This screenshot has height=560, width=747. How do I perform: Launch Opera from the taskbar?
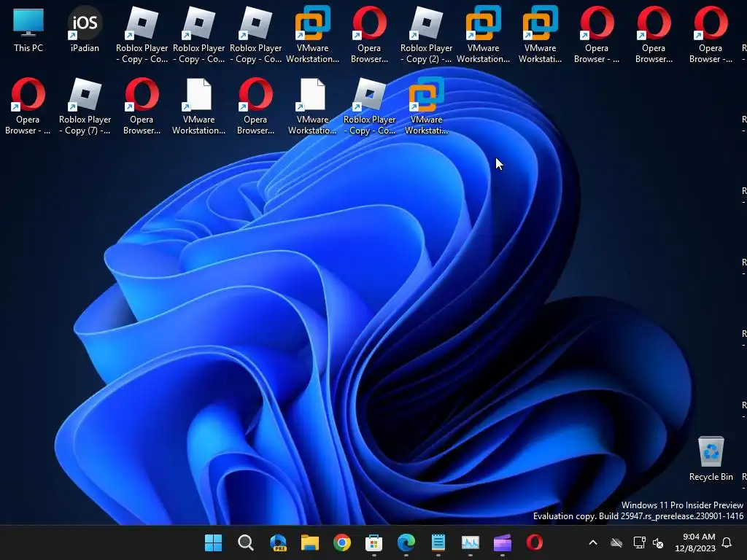tap(535, 542)
